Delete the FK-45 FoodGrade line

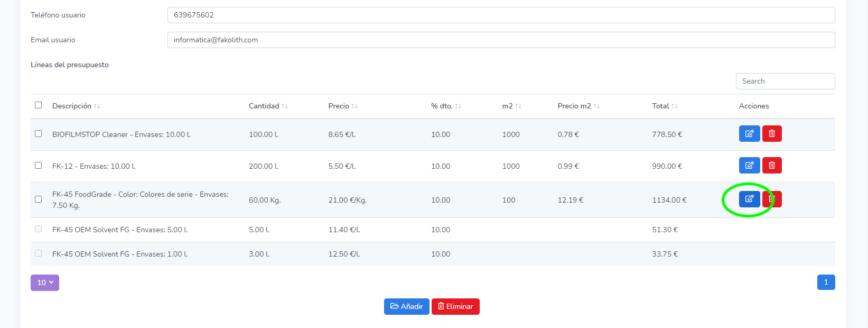click(x=773, y=199)
